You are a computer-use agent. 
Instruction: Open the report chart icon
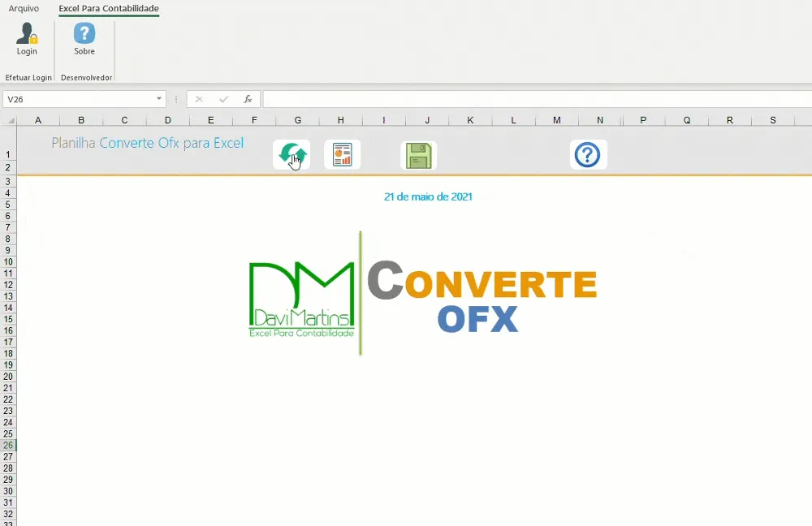click(343, 154)
